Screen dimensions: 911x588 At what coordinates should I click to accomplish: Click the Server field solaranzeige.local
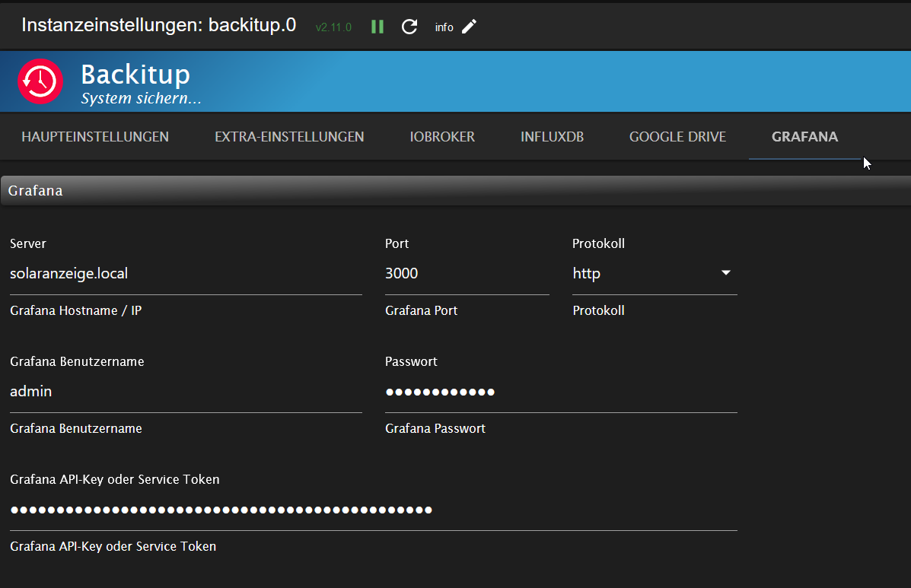pos(186,273)
